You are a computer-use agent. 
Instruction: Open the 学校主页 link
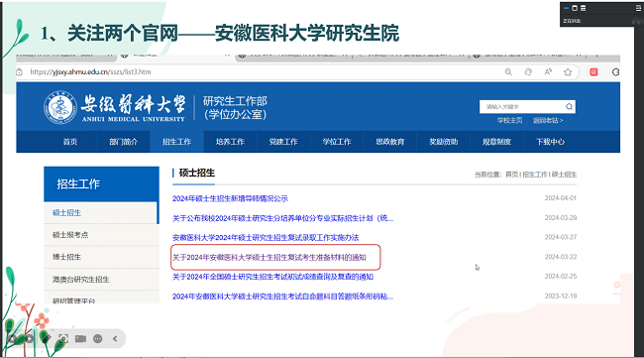(x=509, y=120)
